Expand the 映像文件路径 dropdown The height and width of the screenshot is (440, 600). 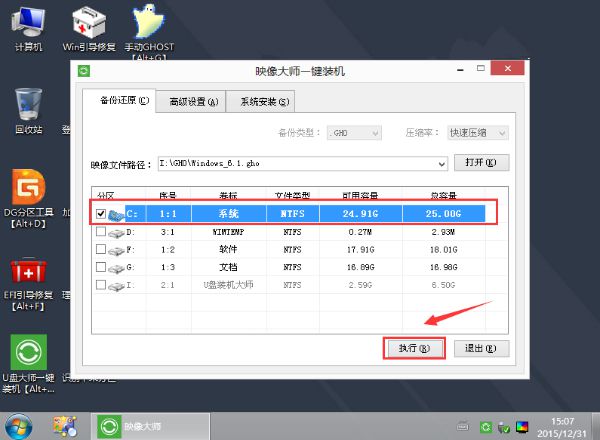pos(440,163)
